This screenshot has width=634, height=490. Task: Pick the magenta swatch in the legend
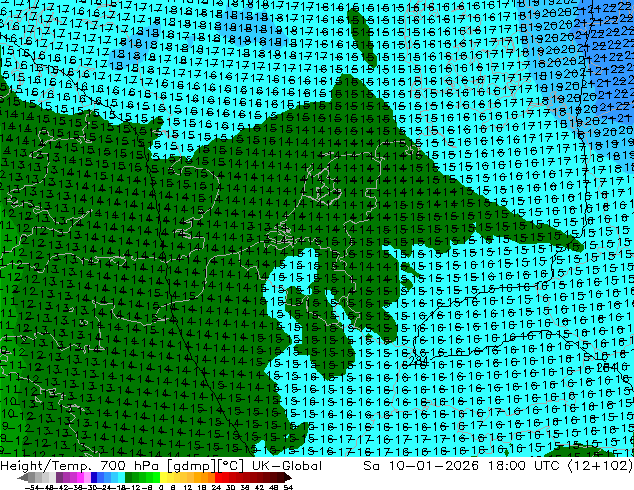pyautogui.click(x=80, y=478)
